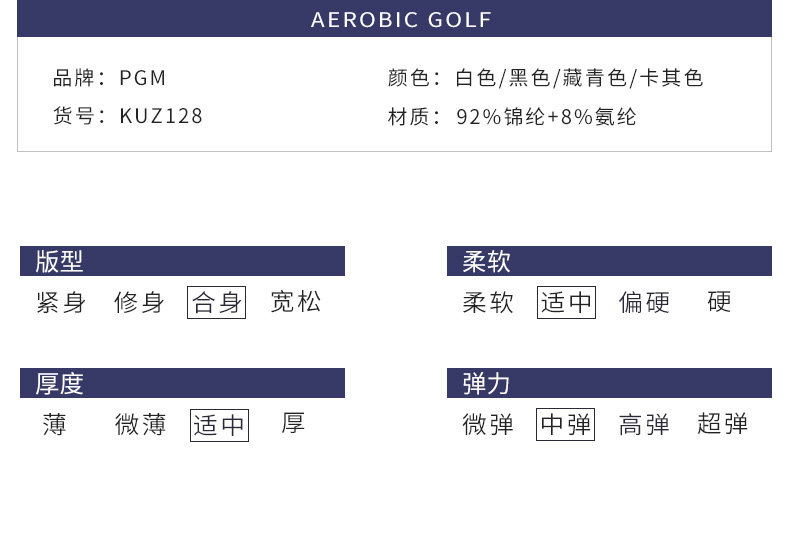The width and height of the screenshot is (790, 560).
Task: Choose the 超弹 elasticity option
Action: (x=723, y=425)
